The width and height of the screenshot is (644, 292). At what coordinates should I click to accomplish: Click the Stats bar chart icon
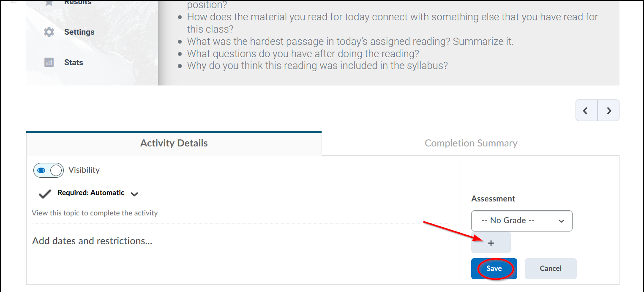49,63
